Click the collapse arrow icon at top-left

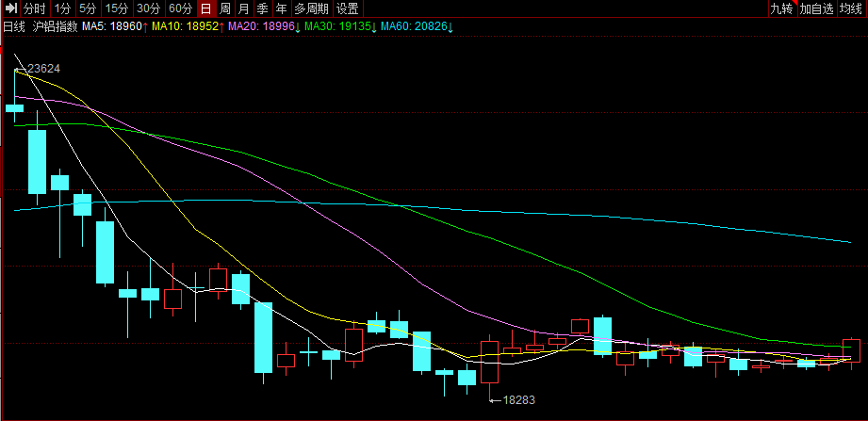[11, 8]
